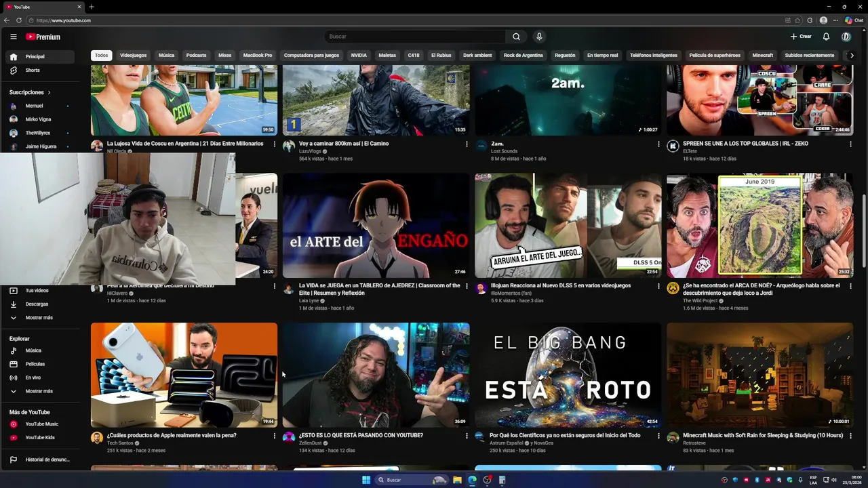
Task: Open the hamburger guide menu
Action: pos(13,37)
